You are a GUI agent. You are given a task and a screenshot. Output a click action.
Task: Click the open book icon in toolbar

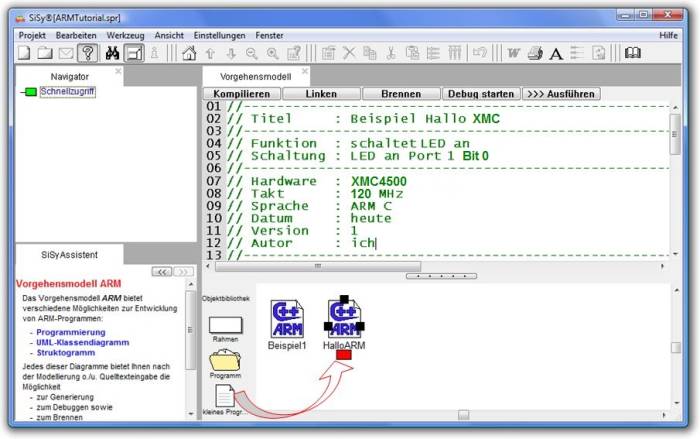tap(632, 53)
